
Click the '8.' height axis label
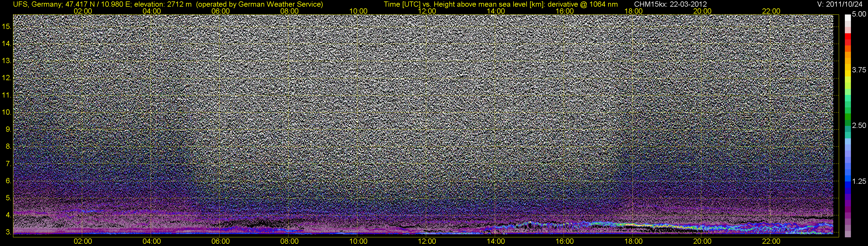(x=8, y=147)
